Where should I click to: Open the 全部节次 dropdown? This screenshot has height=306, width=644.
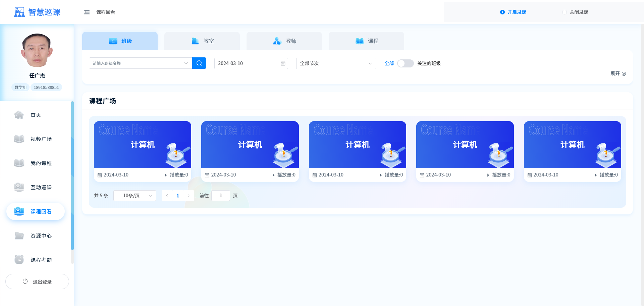click(336, 63)
